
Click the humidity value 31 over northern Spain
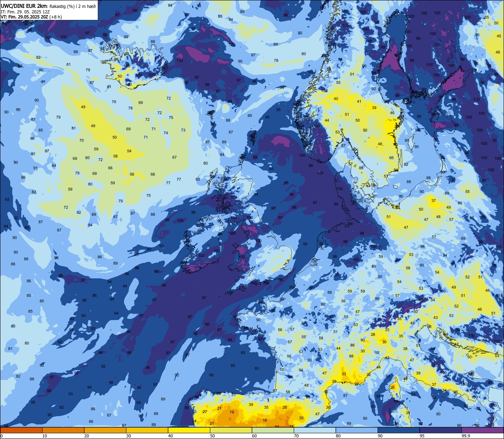[233, 395]
